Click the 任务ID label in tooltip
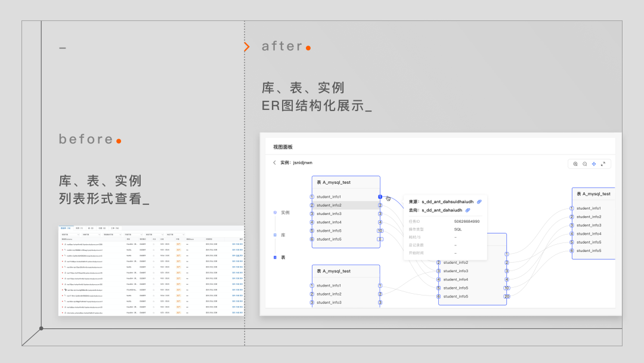The width and height of the screenshot is (644, 363). tap(414, 222)
